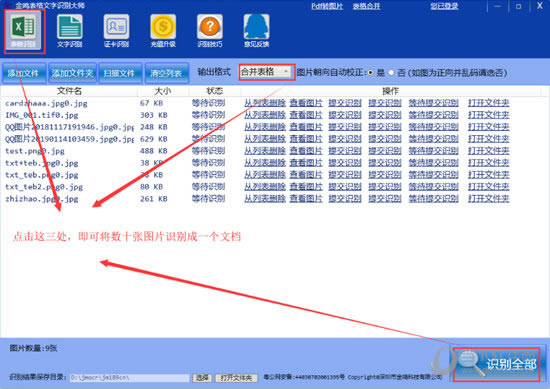Click 等待识别 status of test.png0.jpg
Screen dimensions: 550x389
[x=208, y=151]
